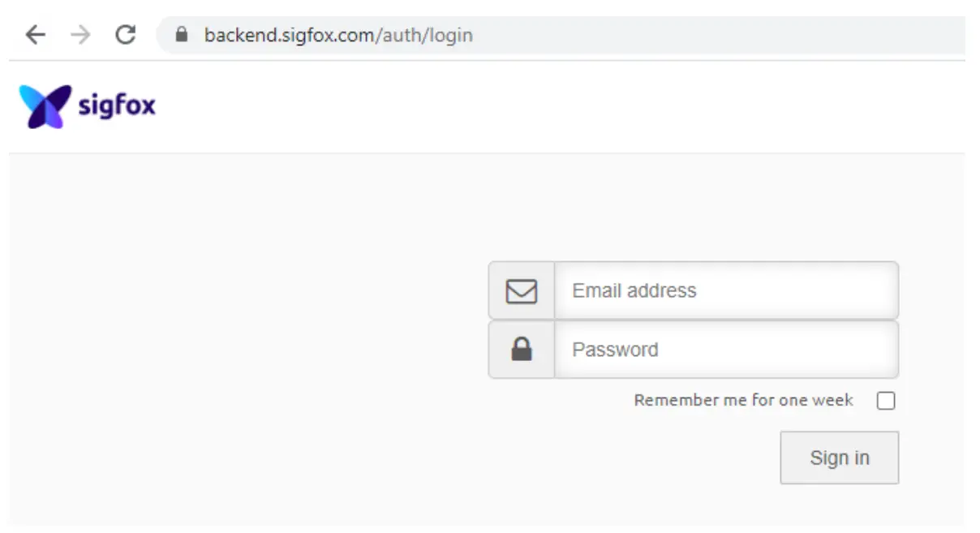
Task: Click the browser back arrow
Action: coord(35,35)
